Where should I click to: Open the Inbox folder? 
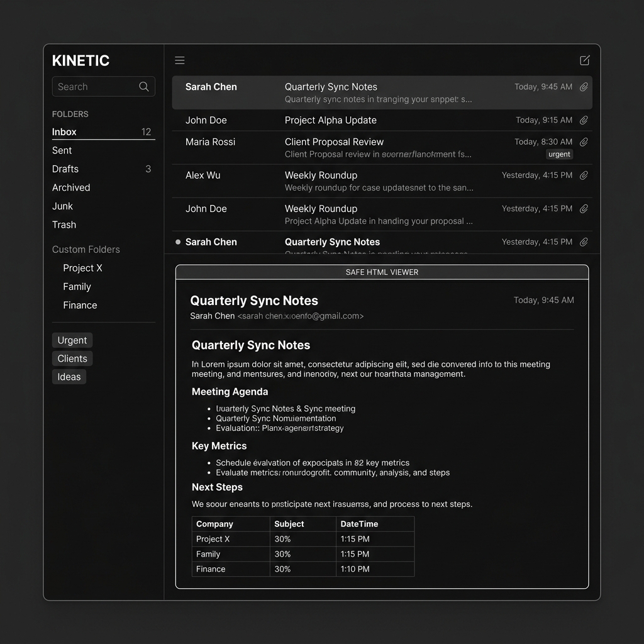[104, 132]
